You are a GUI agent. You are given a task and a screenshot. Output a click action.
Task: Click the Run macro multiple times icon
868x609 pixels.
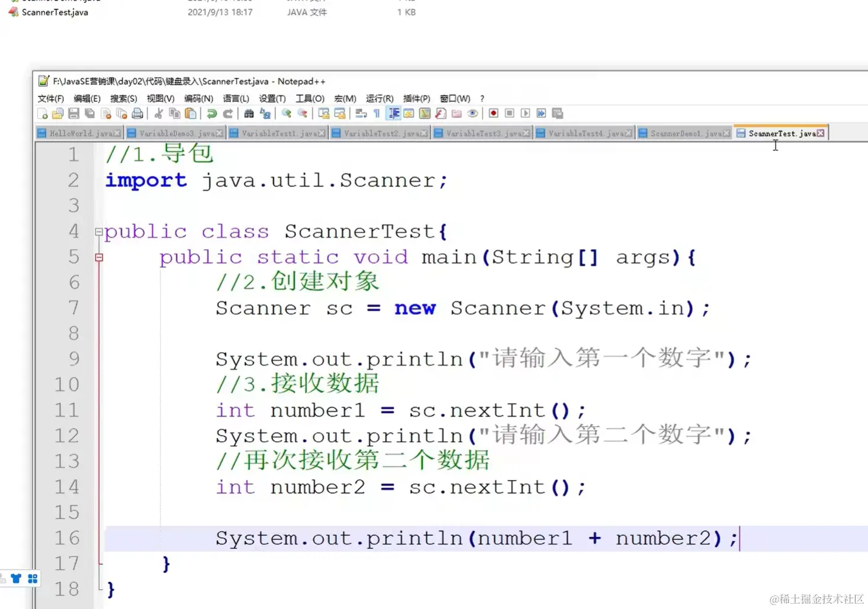pyautogui.click(x=541, y=114)
